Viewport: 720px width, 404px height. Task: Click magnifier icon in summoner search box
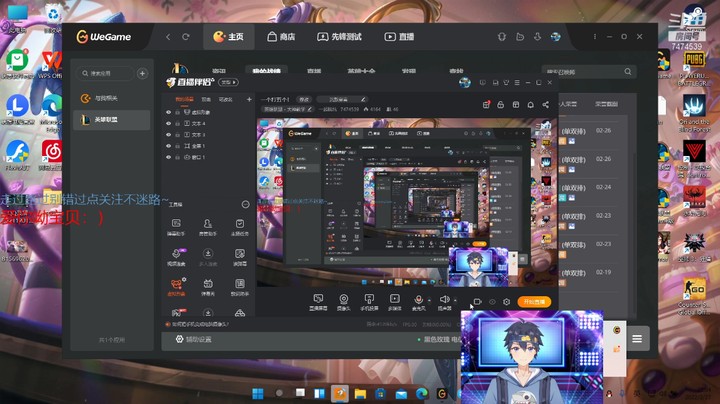pos(628,72)
